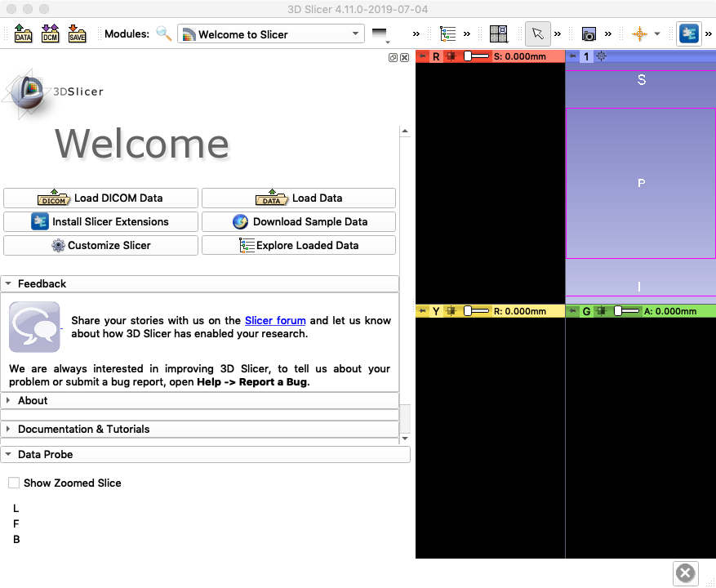Image resolution: width=716 pixels, height=588 pixels.
Task: Click the Red slice 'R' label
Action: (x=436, y=56)
